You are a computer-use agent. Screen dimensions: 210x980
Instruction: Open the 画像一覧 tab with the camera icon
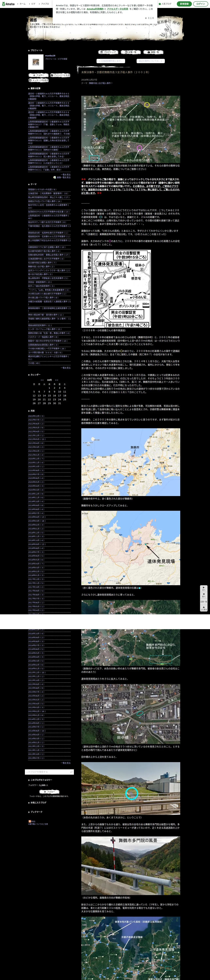coord(153,52)
